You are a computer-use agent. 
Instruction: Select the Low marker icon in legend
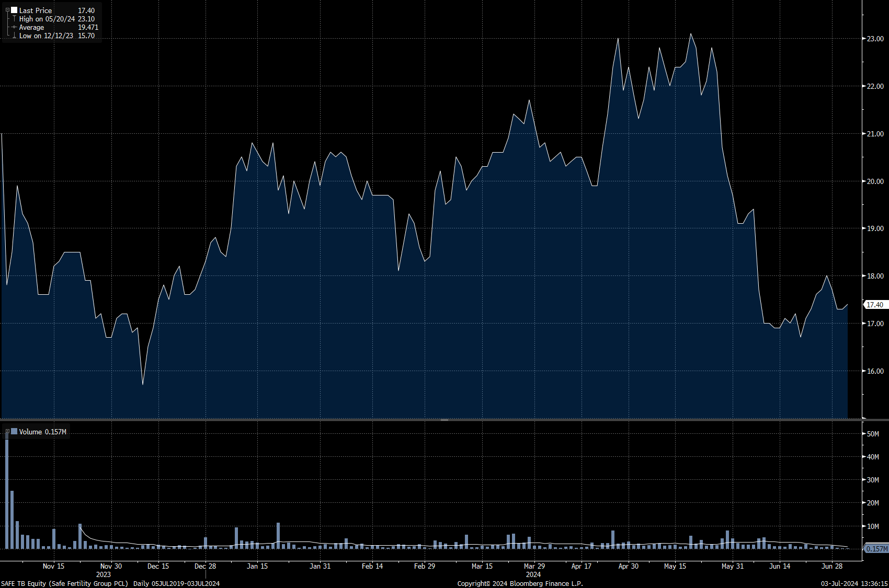coord(14,36)
